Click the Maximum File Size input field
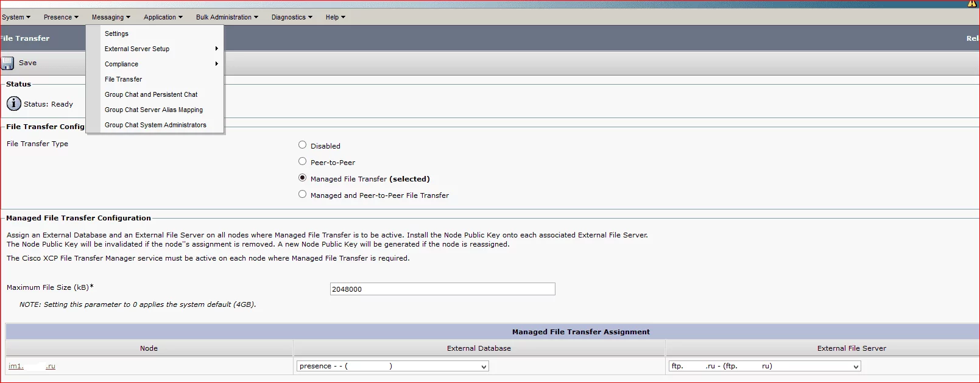The height and width of the screenshot is (383, 980). (442, 289)
